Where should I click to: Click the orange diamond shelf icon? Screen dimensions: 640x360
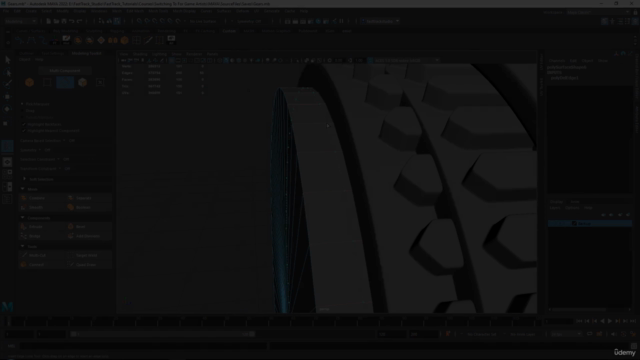(x=101, y=40)
